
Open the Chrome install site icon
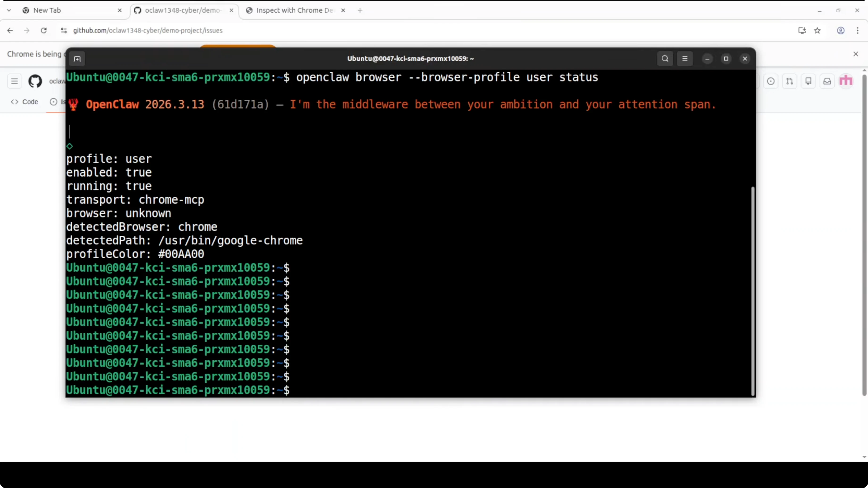[x=802, y=30]
